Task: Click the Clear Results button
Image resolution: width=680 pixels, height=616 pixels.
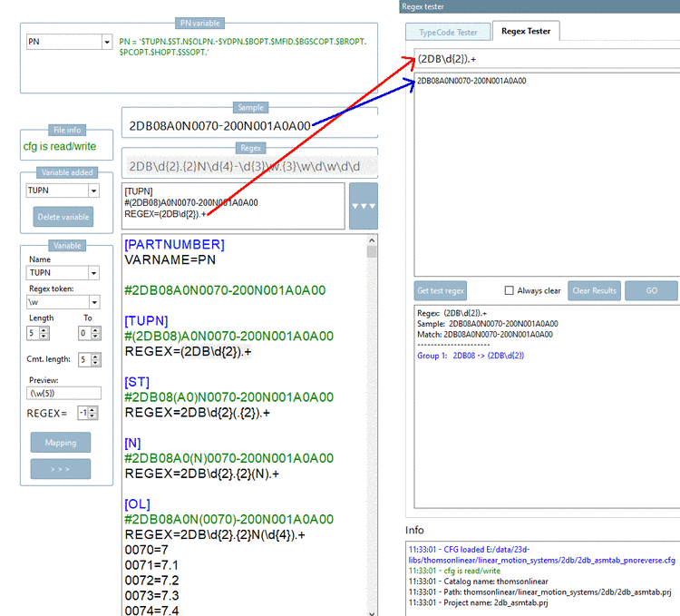Action: 594,290
